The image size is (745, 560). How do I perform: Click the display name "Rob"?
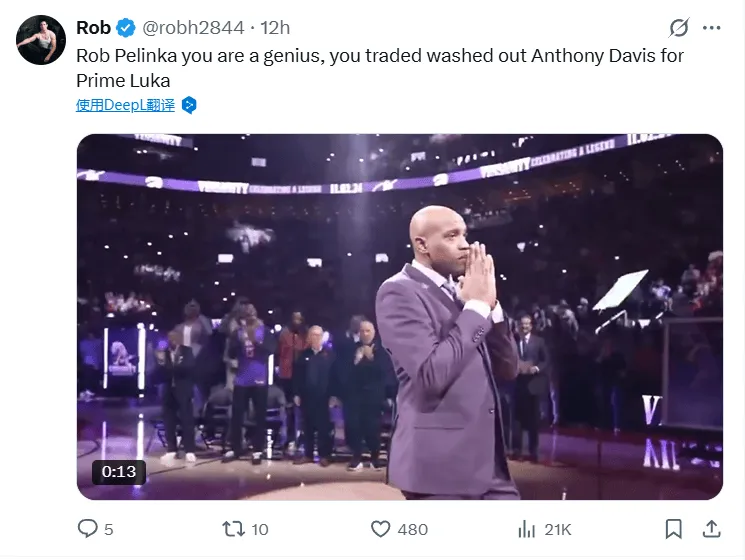93,27
